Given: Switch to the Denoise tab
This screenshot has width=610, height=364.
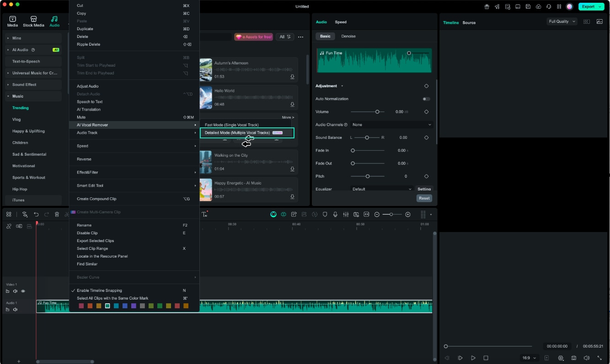Looking at the screenshot, I should [348, 36].
